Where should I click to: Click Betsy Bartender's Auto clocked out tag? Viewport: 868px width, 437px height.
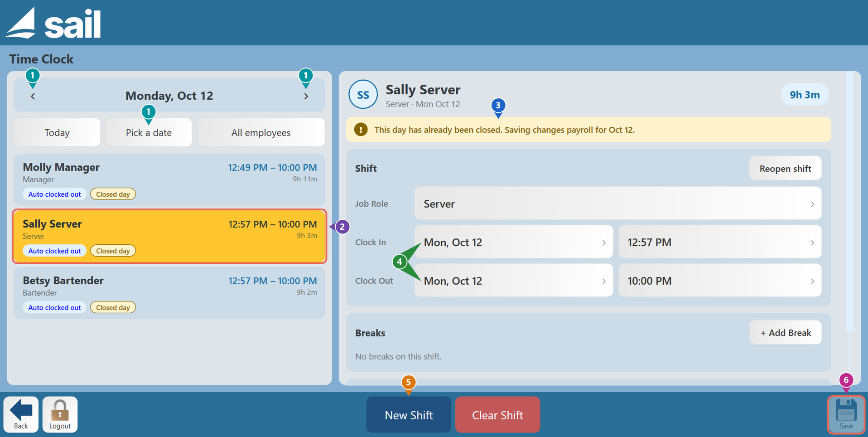54,307
